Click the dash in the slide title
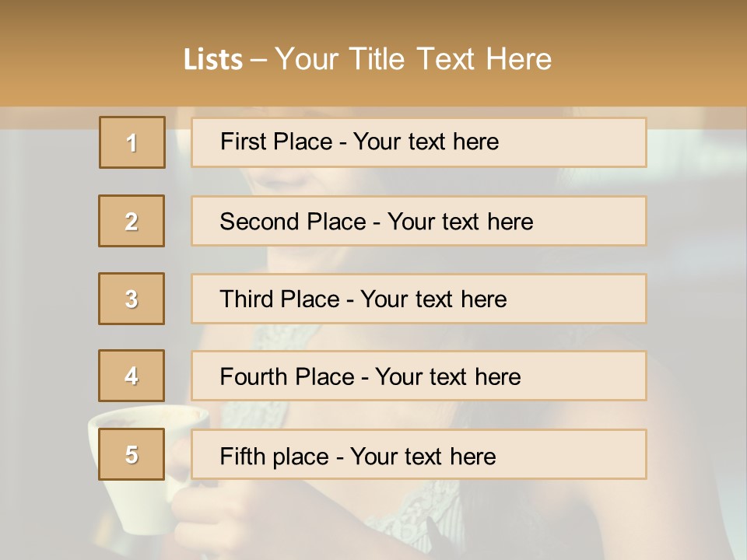 (258, 60)
